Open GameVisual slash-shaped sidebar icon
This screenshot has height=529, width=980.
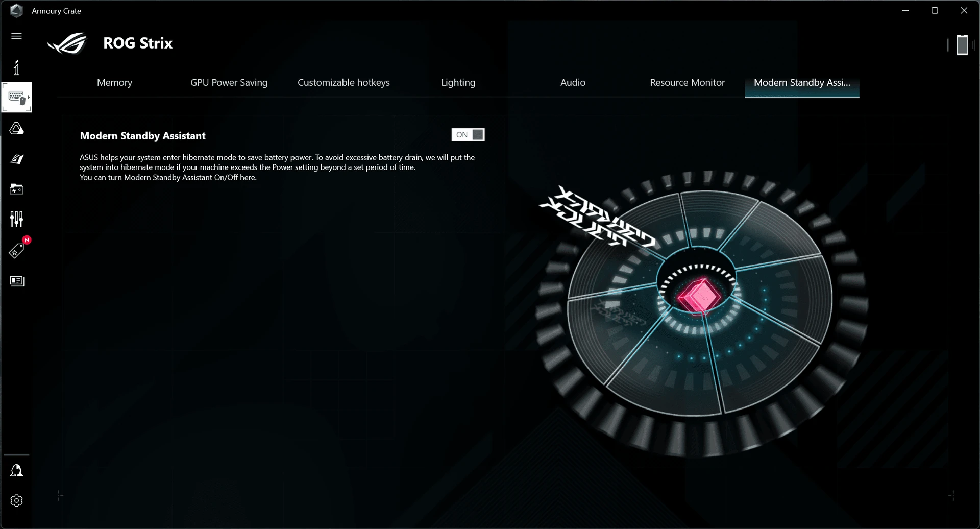tap(17, 159)
